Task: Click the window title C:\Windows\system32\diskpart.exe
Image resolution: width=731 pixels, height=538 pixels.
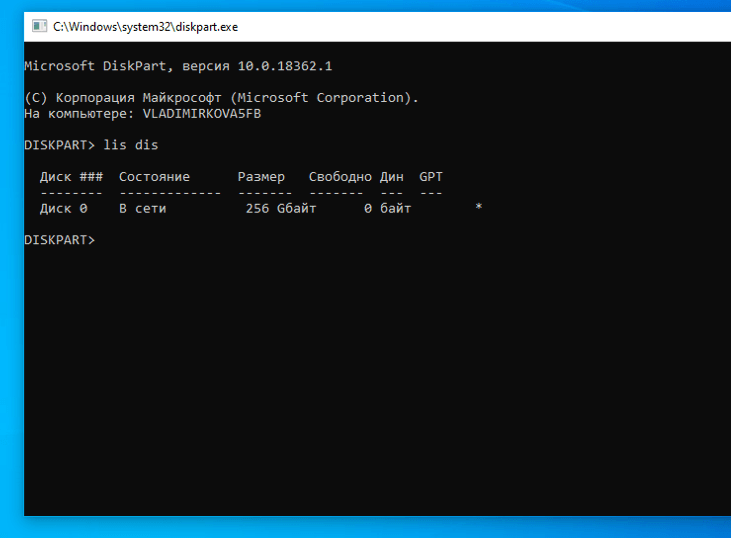Action: click(x=145, y=27)
